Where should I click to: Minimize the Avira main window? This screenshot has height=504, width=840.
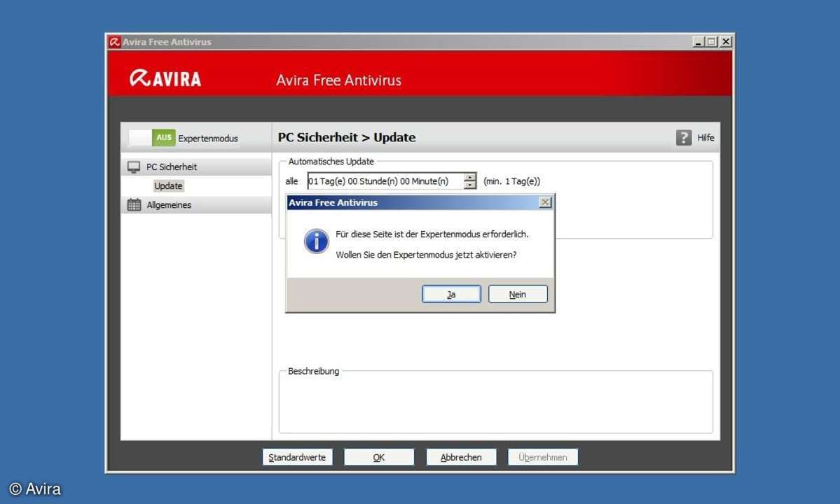point(698,42)
